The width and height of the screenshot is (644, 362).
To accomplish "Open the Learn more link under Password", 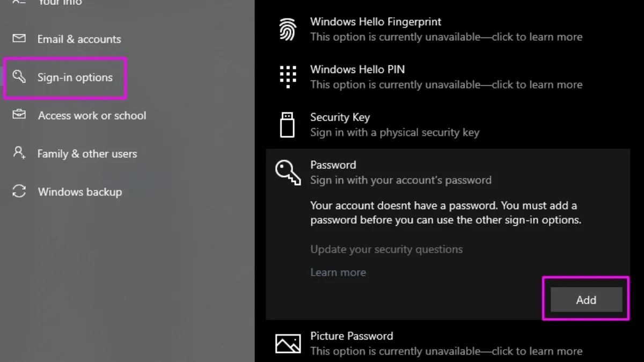I will click(x=338, y=272).
